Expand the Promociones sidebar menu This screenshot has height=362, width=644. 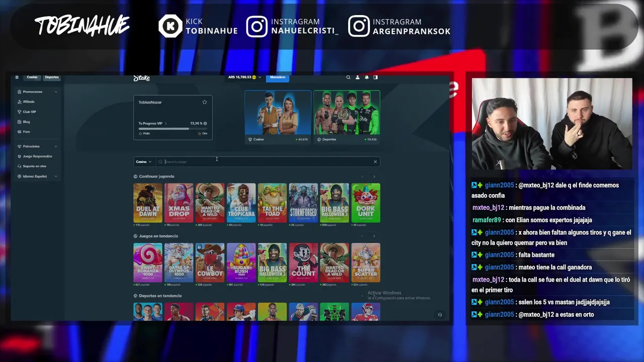click(x=37, y=92)
